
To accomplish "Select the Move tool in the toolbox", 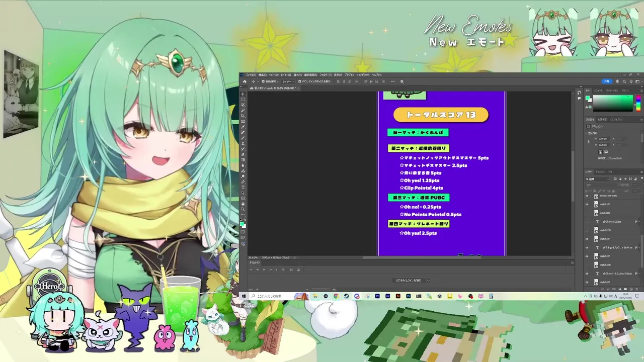I will (243, 94).
